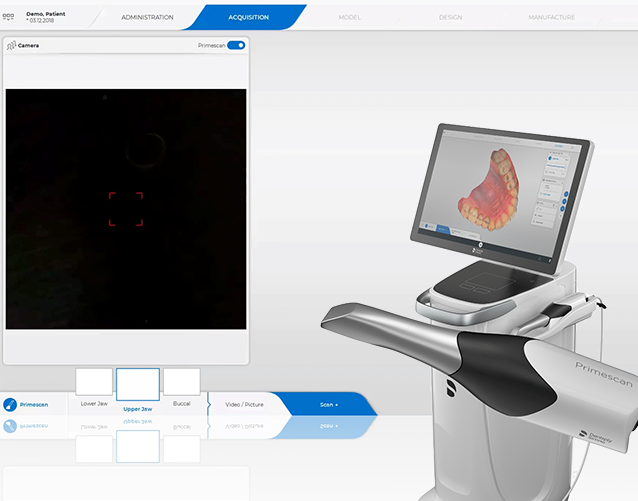Go to the Model phase tab
The width and height of the screenshot is (638, 501).
coord(350,17)
